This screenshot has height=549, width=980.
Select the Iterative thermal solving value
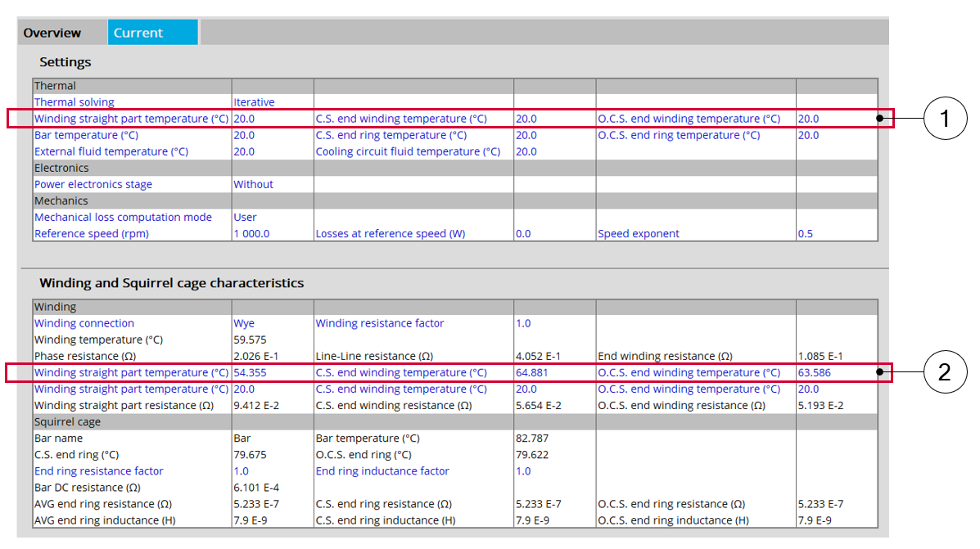(254, 102)
